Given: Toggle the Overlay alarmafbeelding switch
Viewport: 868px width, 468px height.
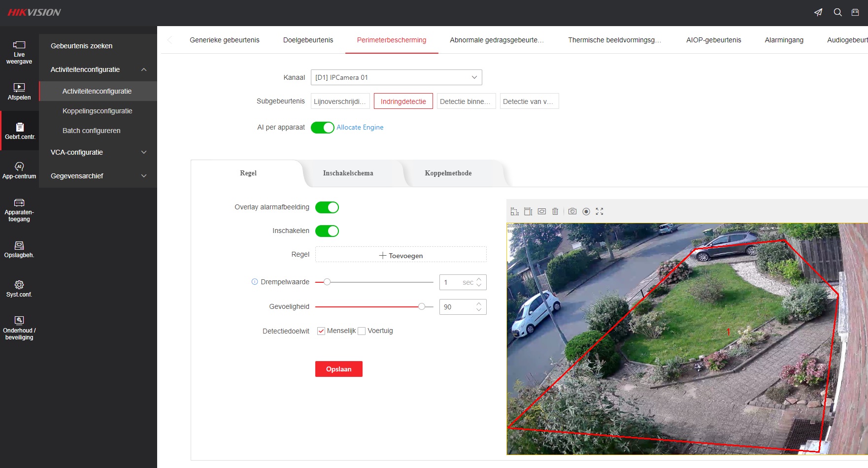Looking at the screenshot, I should (x=327, y=207).
